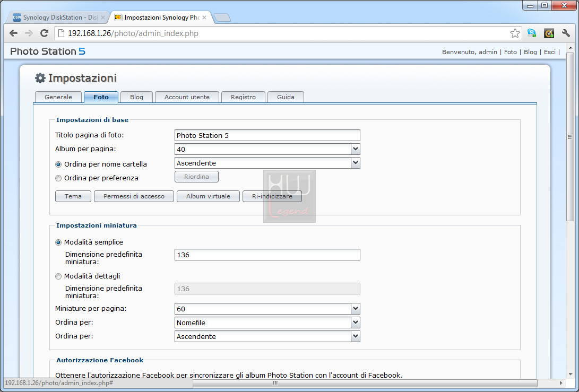Reload the page with refresh icon
The height and width of the screenshot is (392, 579).
tap(44, 33)
